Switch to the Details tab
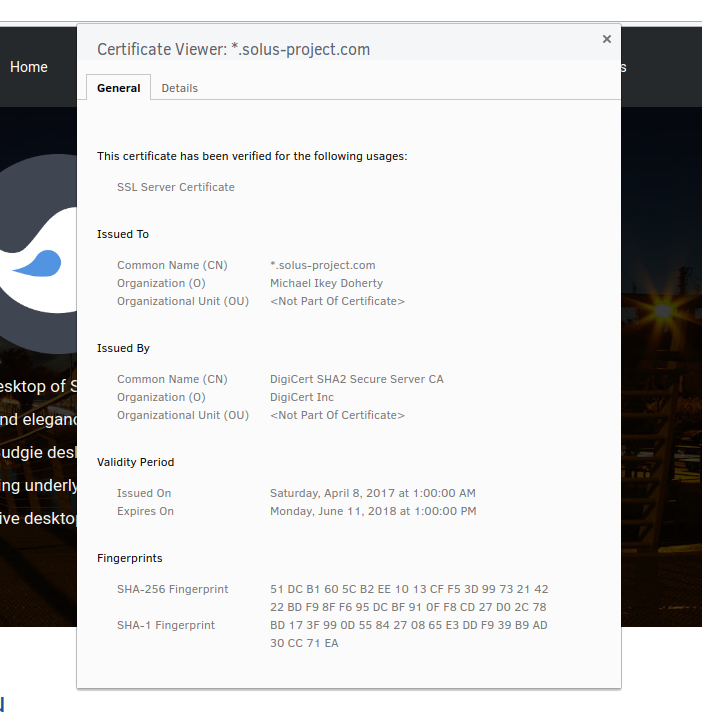 180,88
